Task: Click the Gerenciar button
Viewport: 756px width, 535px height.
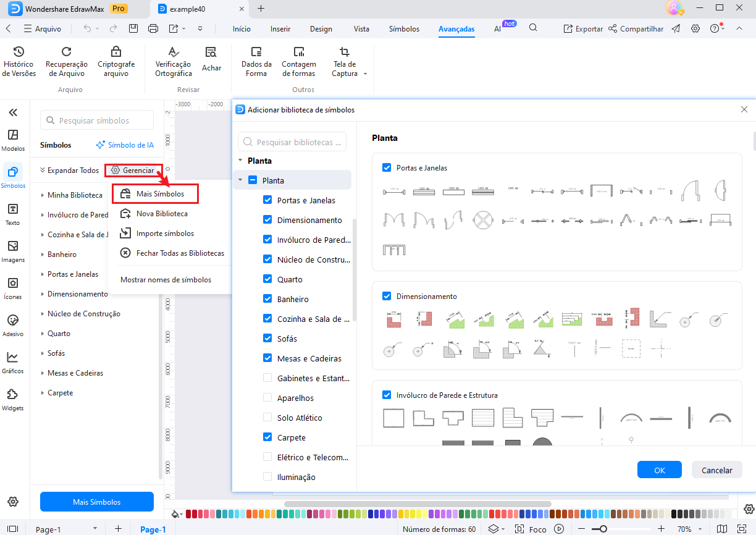Action: [133, 170]
